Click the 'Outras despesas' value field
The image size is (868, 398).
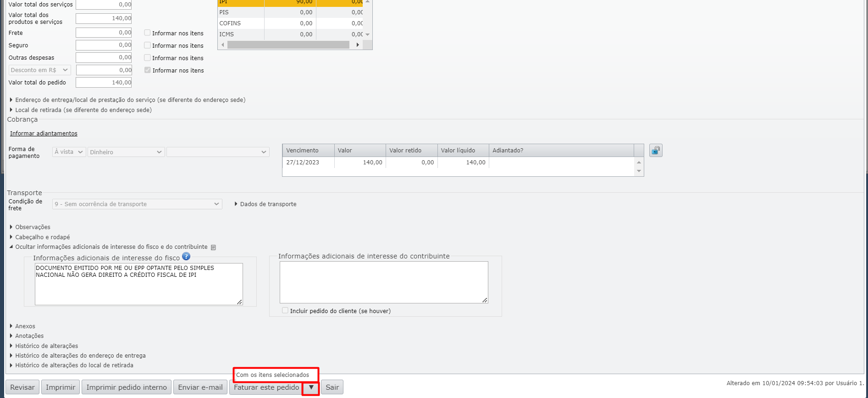click(x=104, y=57)
